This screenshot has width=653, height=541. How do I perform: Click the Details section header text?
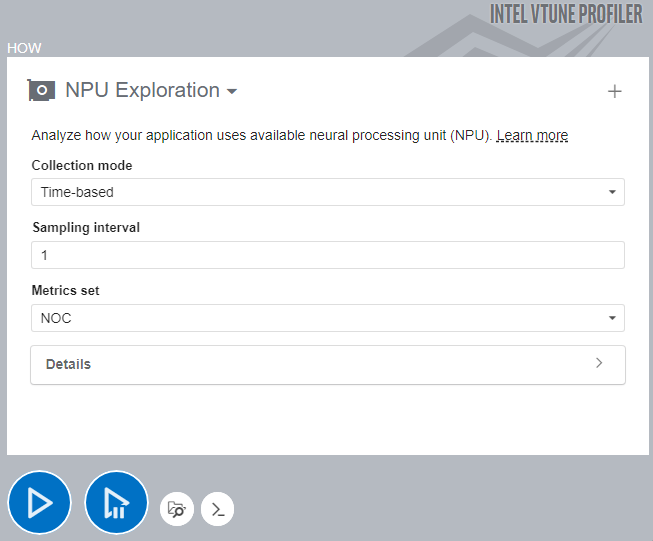(x=68, y=364)
